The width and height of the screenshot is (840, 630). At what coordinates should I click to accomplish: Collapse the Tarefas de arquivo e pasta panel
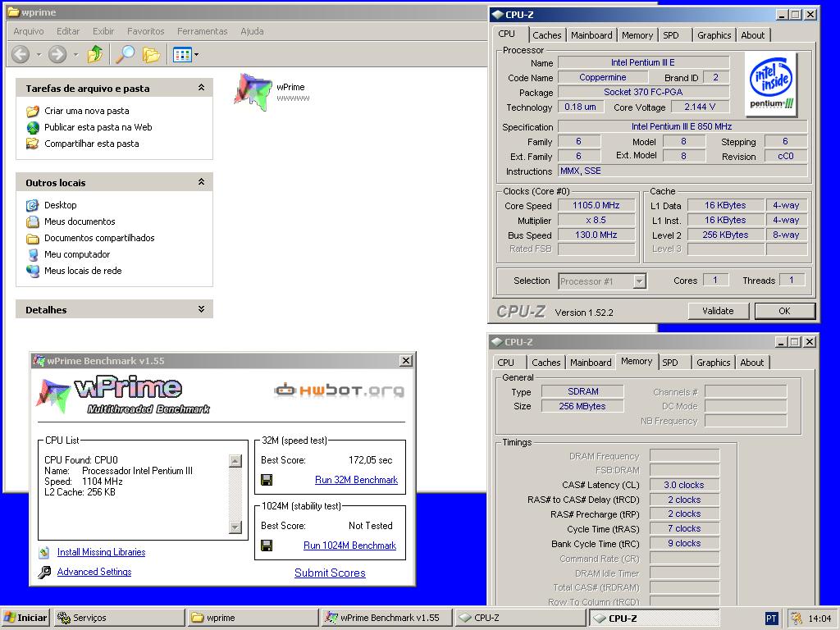click(x=202, y=87)
